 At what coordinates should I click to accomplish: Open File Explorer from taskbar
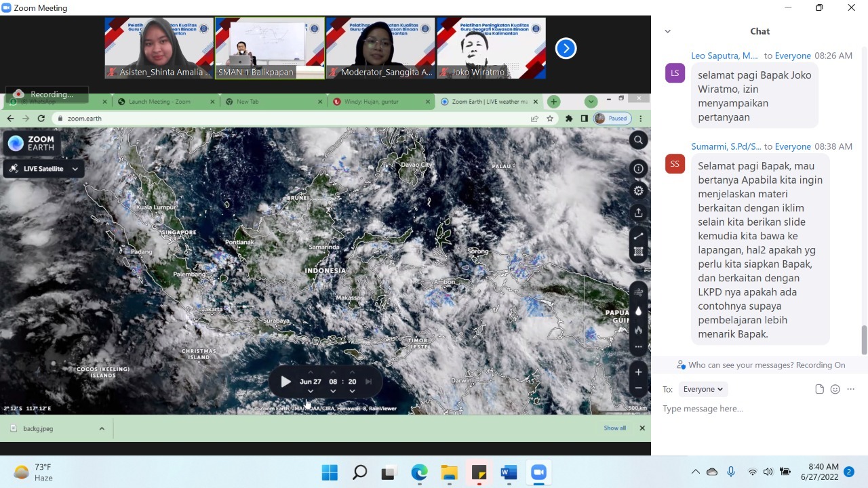point(449,472)
